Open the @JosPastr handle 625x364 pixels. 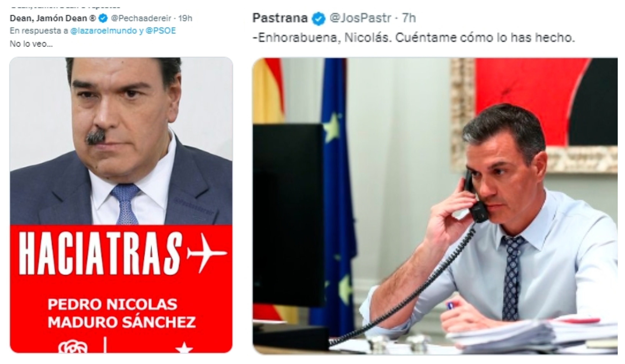pyautogui.click(x=360, y=18)
